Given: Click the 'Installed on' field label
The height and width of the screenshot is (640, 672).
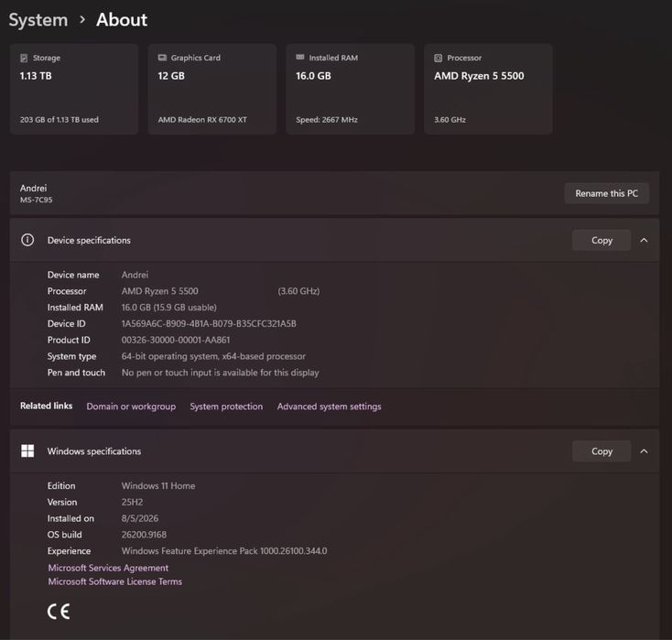Looking at the screenshot, I should (70, 518).
